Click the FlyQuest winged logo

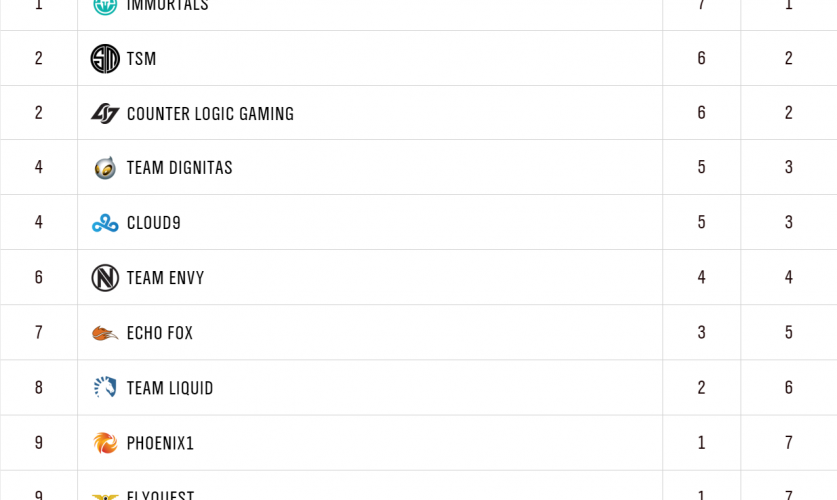point(105,495)
